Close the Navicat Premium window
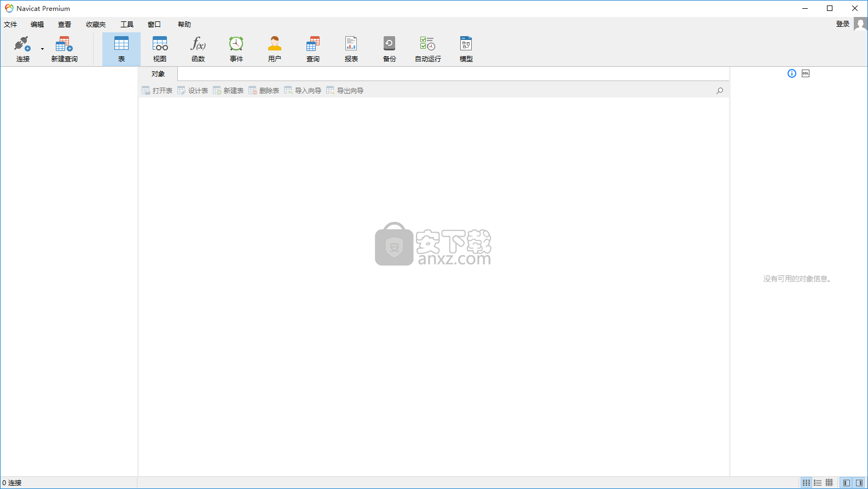 (855, 8)
